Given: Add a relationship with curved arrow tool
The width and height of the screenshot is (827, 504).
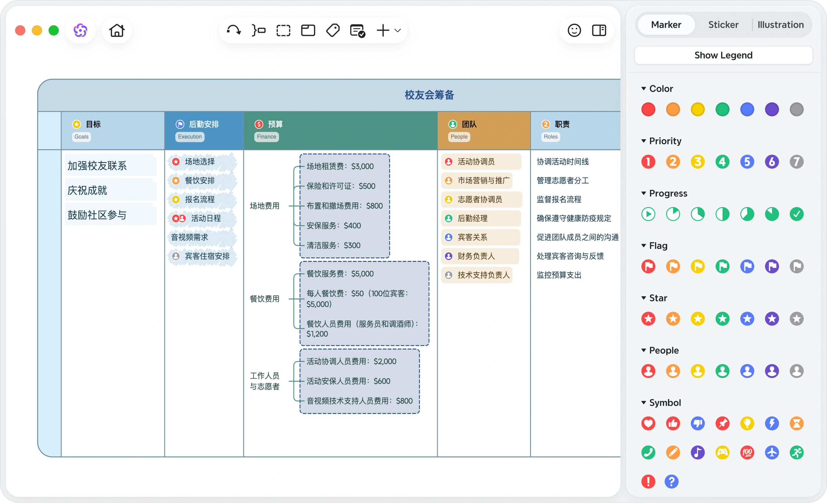Looking at the screenshot, I should click(234, 31).
